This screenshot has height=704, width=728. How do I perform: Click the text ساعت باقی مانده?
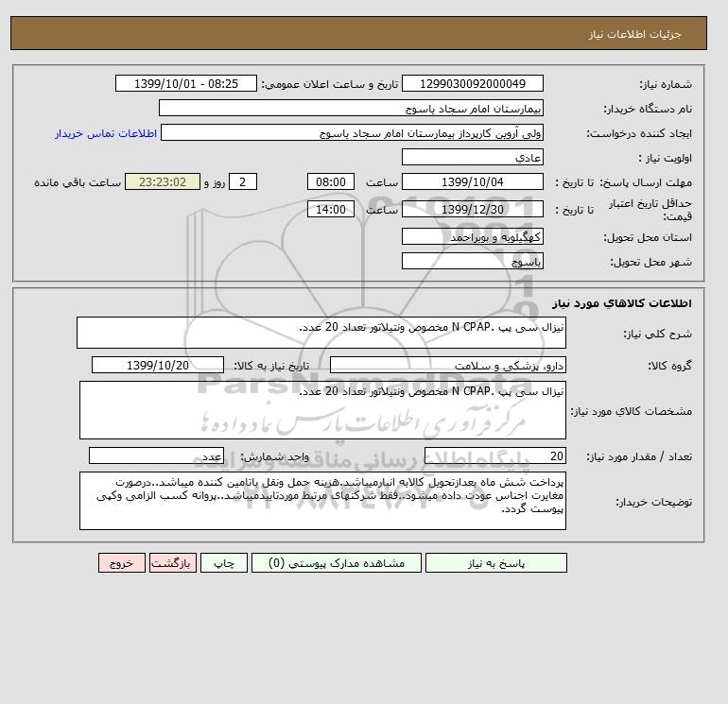(78, 182)
